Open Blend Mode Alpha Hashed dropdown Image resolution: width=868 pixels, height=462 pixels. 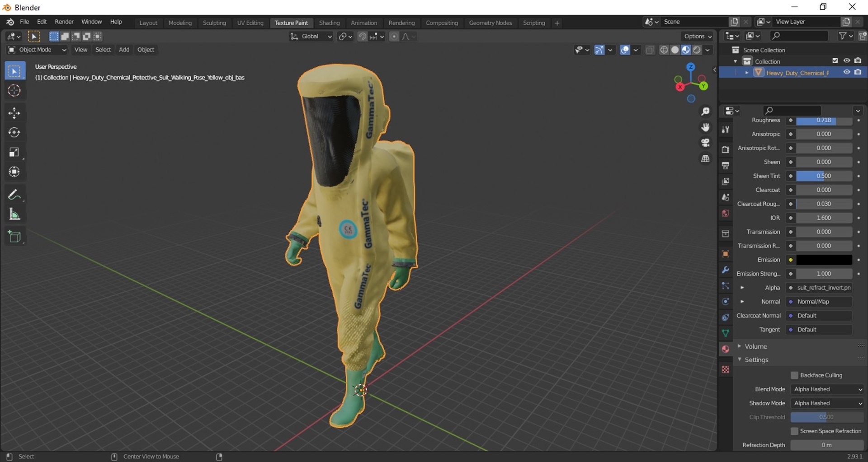coord(827,389)
